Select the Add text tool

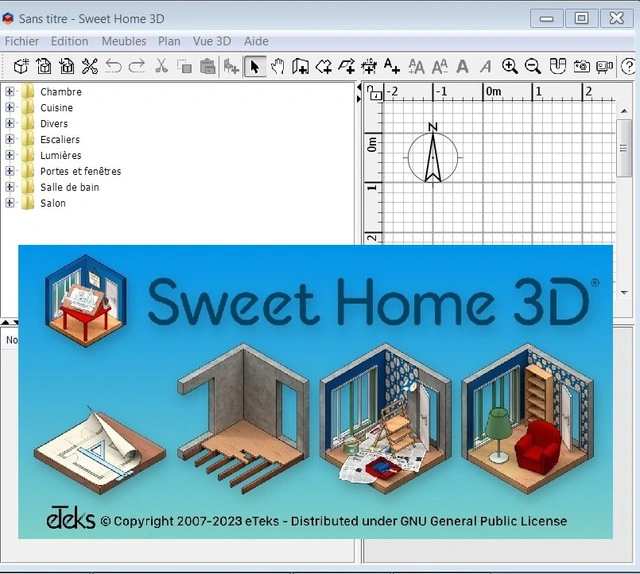[x=391, y=66]
